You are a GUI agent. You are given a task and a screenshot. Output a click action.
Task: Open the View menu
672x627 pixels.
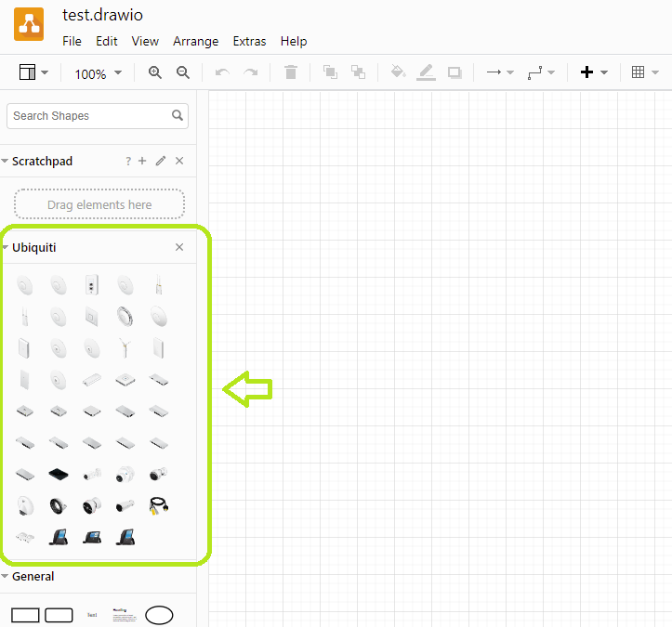[145, 41]
